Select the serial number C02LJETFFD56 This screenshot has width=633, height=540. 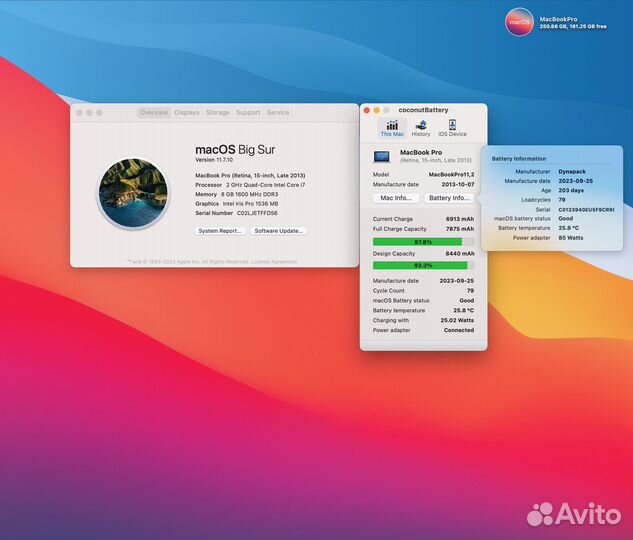(257, 213)
